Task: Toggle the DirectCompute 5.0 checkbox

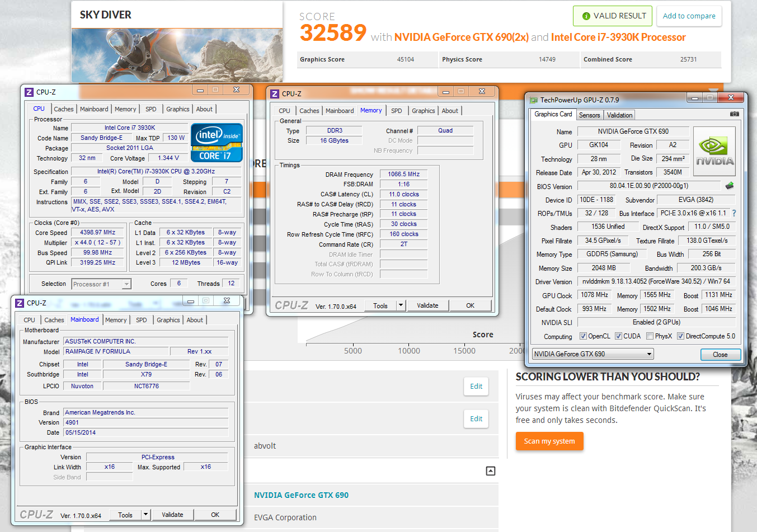Action: pyautogui.click(x=680, y=336)
